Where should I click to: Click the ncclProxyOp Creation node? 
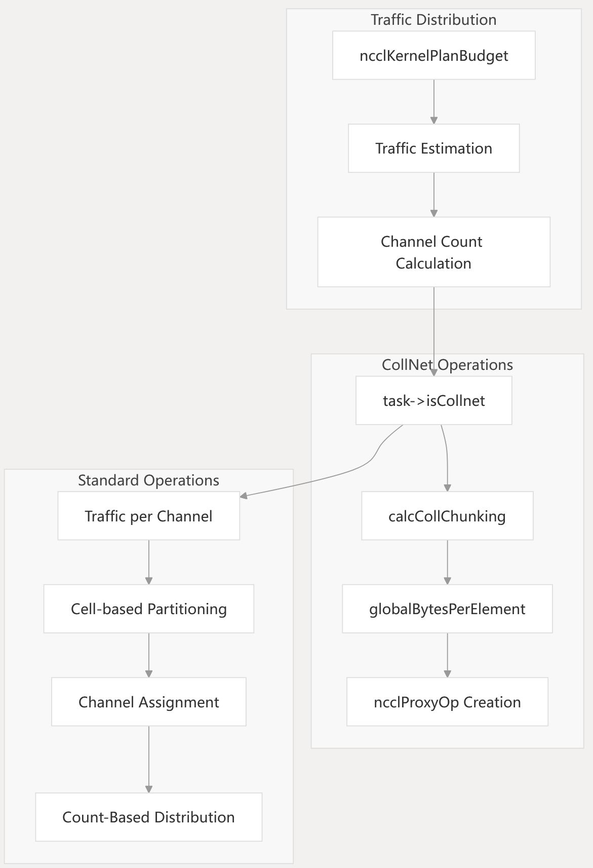coord(447,702)
